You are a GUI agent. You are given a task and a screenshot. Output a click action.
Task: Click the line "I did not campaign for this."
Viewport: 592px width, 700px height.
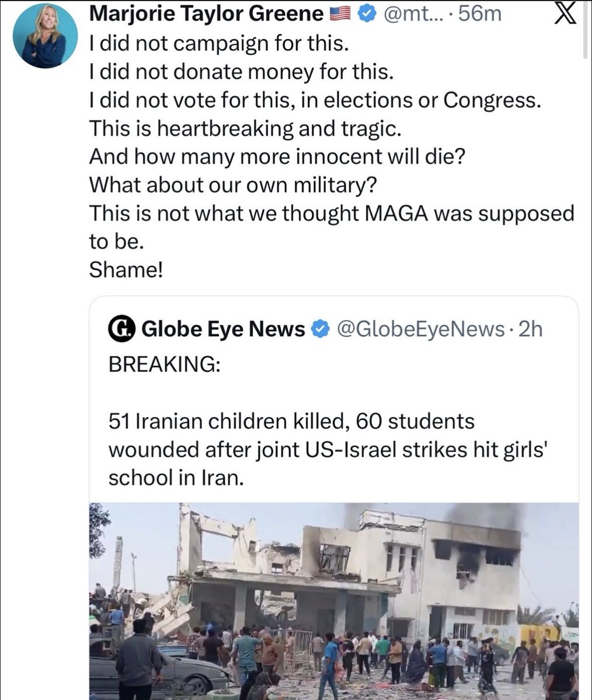click(221, 43)
